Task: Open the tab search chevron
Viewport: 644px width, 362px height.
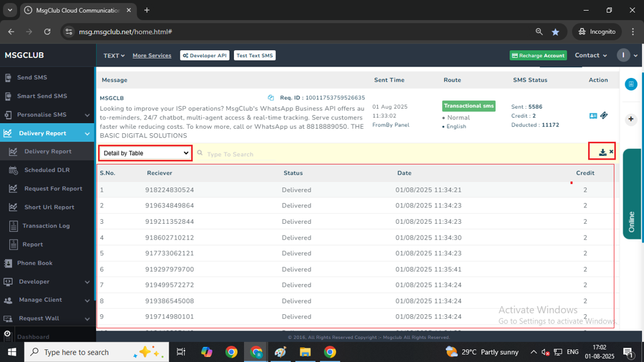Action: (x=10, y=10)
